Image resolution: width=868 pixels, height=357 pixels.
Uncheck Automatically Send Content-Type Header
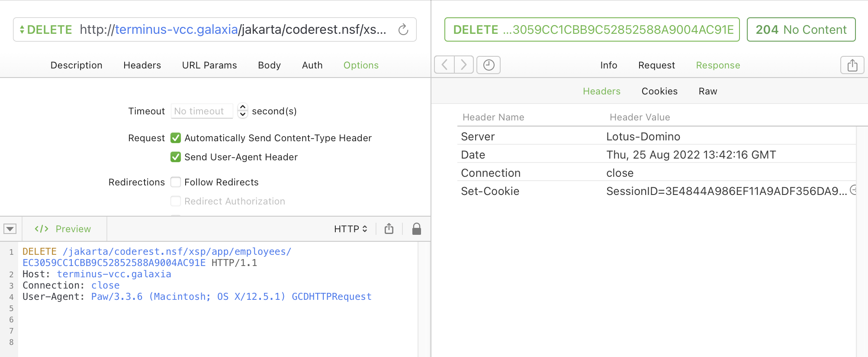[176, 138]
